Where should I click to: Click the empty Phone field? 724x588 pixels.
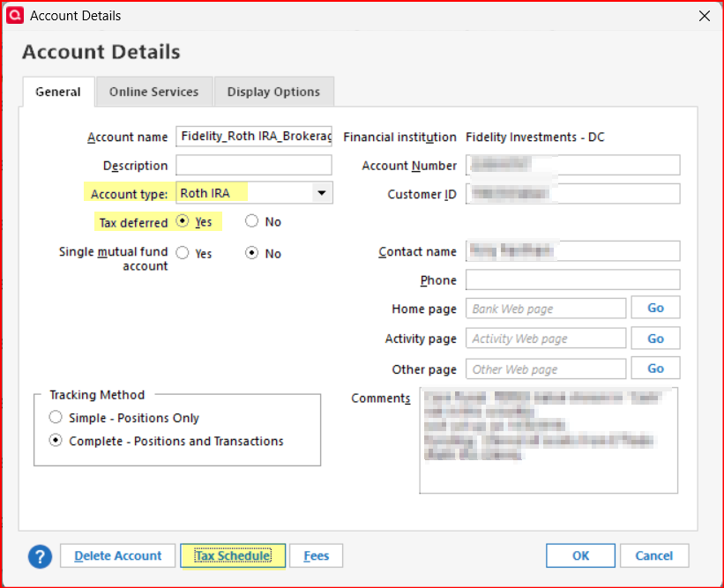point(573,279)
